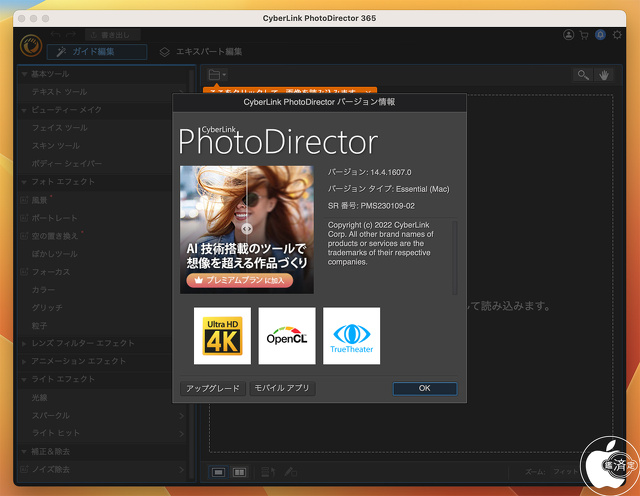Image resolution: width=640 pixels, height=496 pixels.
Task: Collapse the 基本ツール section
Action: pyautogui.click(x=24, y=74)
